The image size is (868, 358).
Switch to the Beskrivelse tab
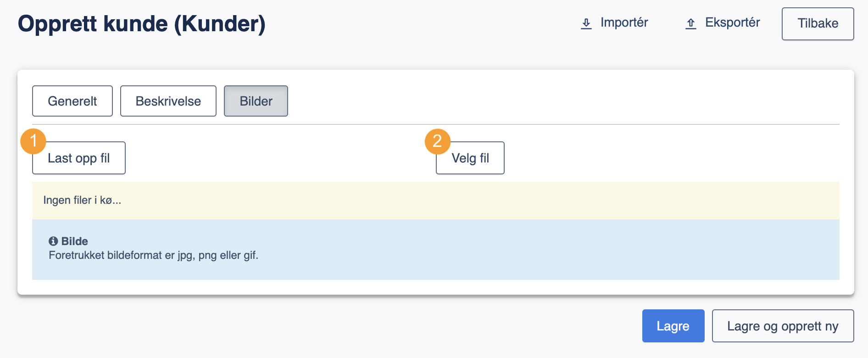pyautogui.click(x=168, y=101)
